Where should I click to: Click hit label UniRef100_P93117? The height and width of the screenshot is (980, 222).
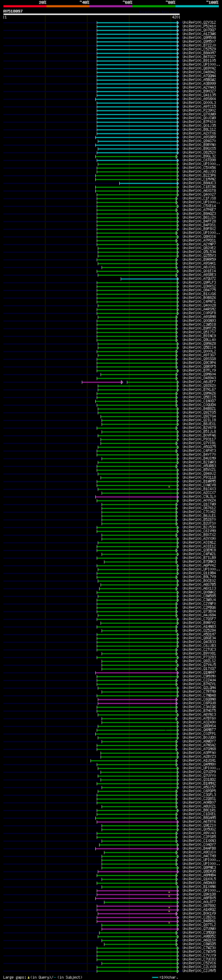pos(199,439)
